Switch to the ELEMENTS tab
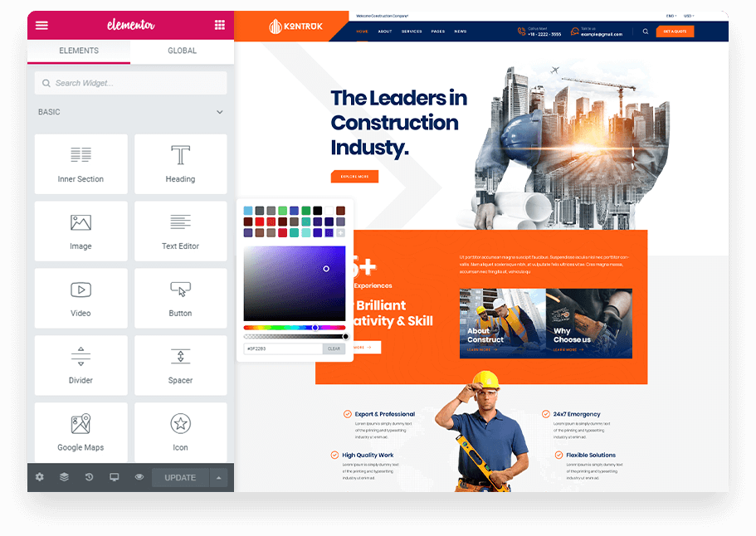This screenshot has width=756, height=536. (79, 51)
